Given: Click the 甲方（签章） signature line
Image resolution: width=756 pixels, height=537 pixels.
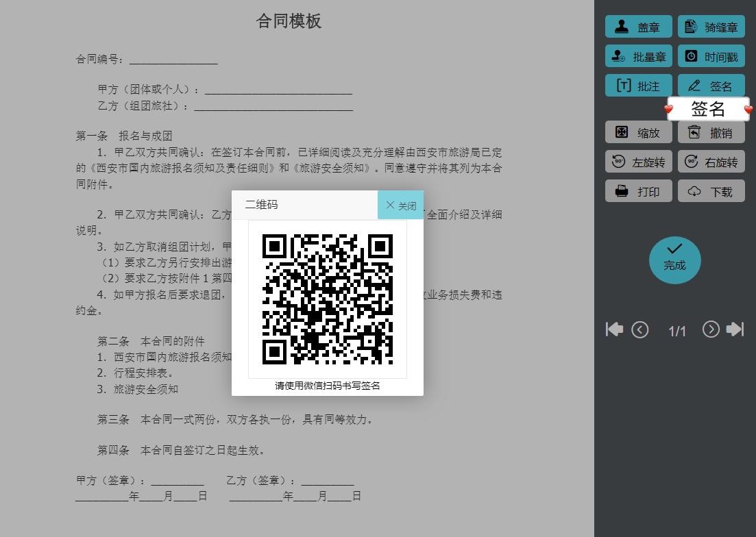Looking at the screenshot, I should (140, 481).
